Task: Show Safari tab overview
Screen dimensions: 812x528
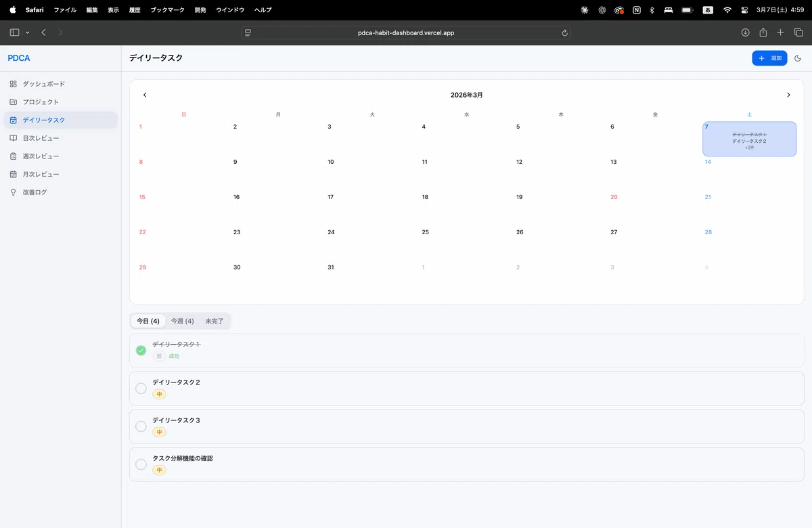Action: pyautogui.click(x=798, y=32)
